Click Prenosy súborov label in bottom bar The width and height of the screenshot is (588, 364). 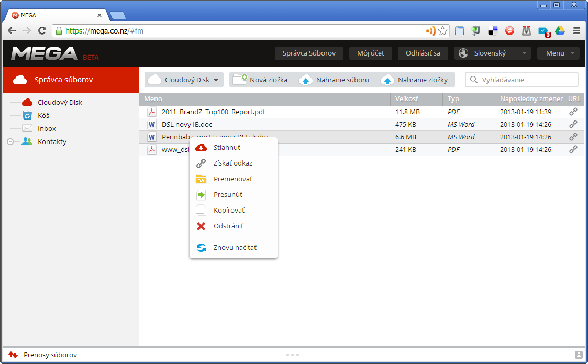(x=50, y=355)
